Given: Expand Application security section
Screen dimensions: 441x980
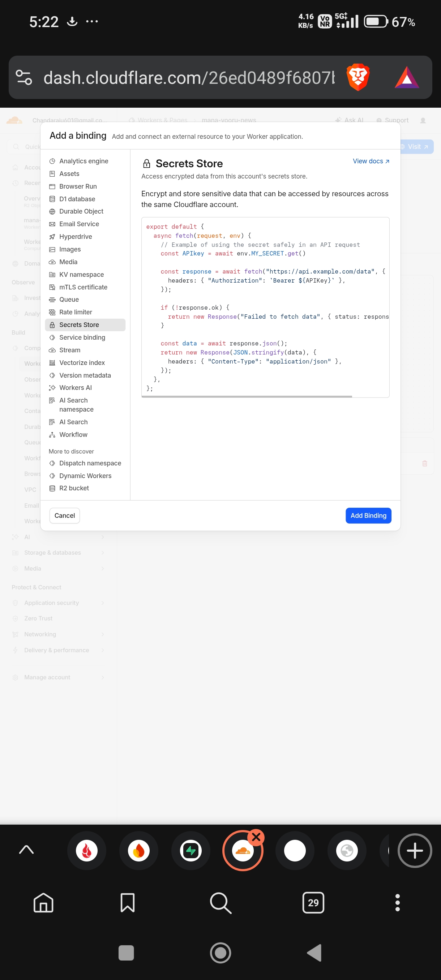Looking at the screenshot, I should (58, 603).
